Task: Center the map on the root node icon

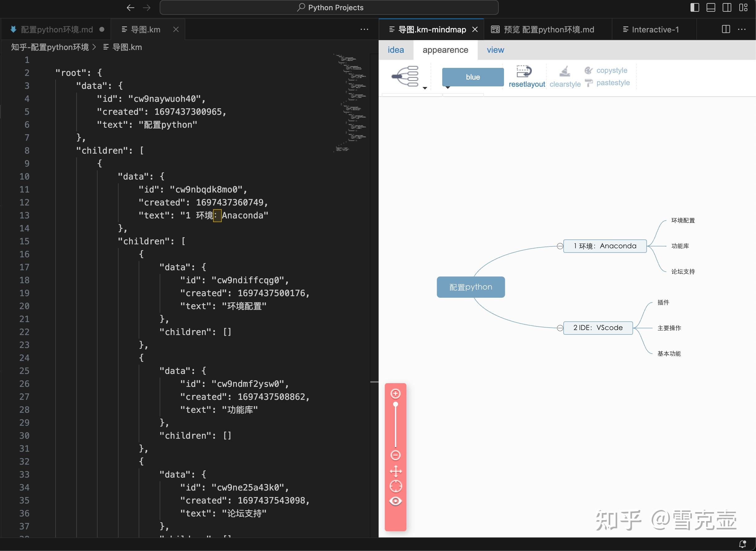Action: click(396, 486)
